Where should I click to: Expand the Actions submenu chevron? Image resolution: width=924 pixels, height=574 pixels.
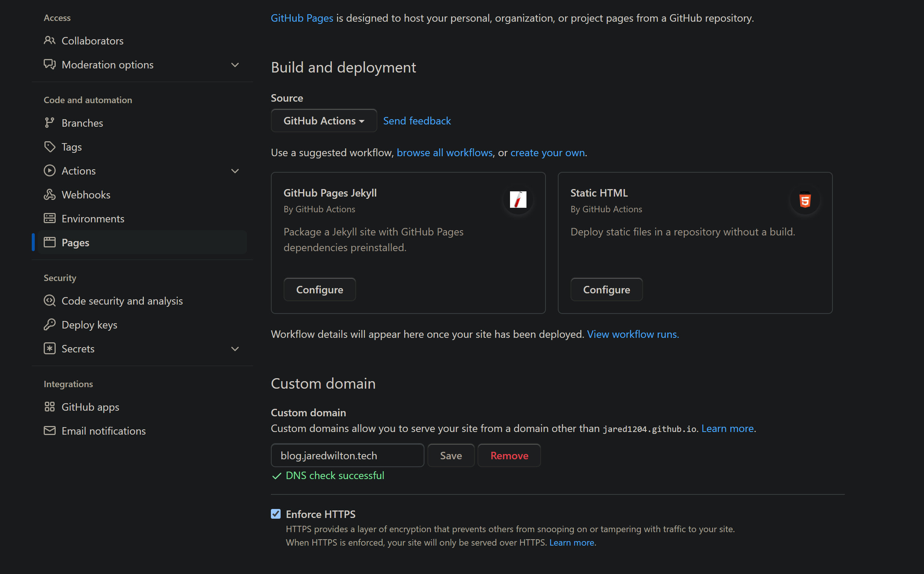[235, 171]
